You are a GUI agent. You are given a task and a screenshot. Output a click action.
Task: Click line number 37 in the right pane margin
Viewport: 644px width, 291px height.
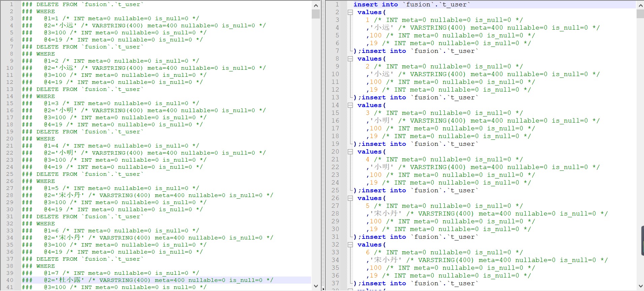[x=335, y=283]
